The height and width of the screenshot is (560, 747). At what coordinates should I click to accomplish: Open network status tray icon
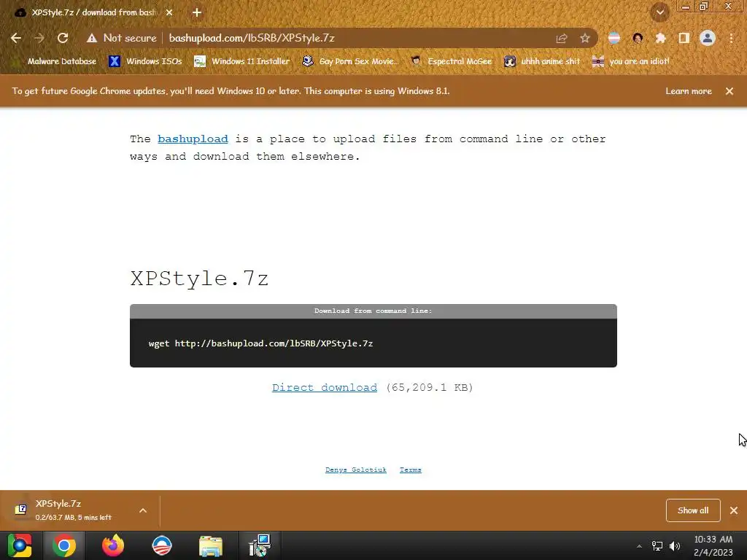click(x=657, y=546)
